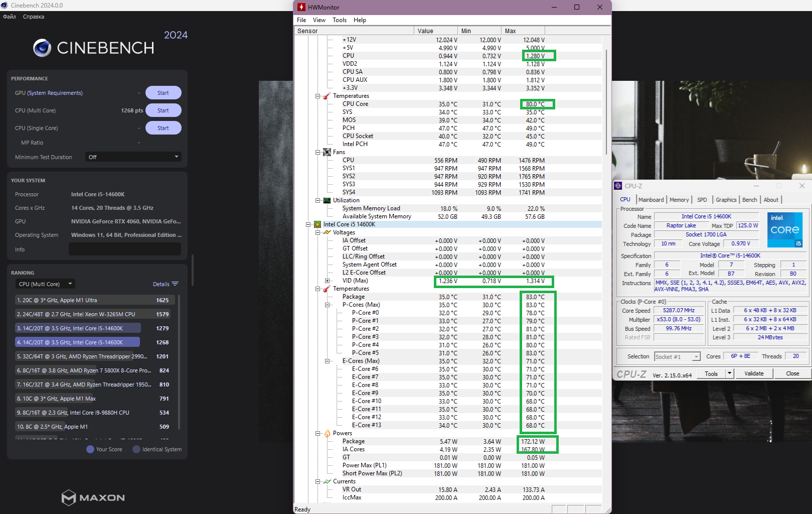
Task: Open the File menu in HWMonitor
Action: tap(301, 20)
